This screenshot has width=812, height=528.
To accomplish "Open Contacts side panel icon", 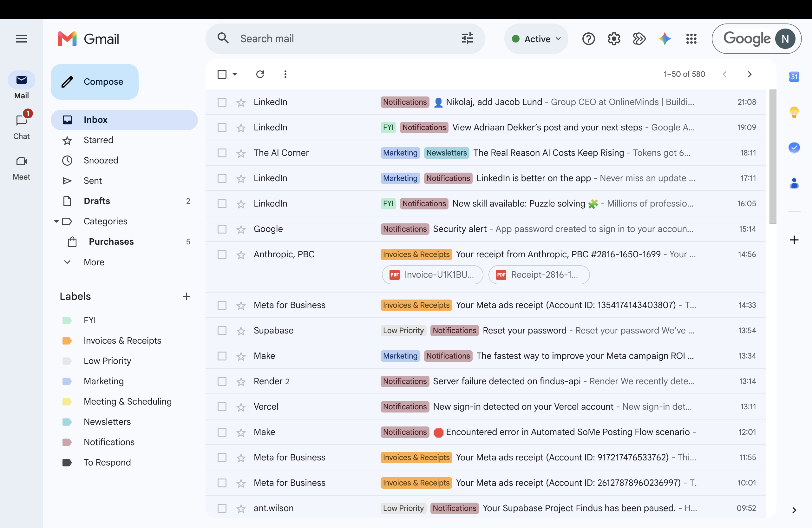I will coord(794,183).
